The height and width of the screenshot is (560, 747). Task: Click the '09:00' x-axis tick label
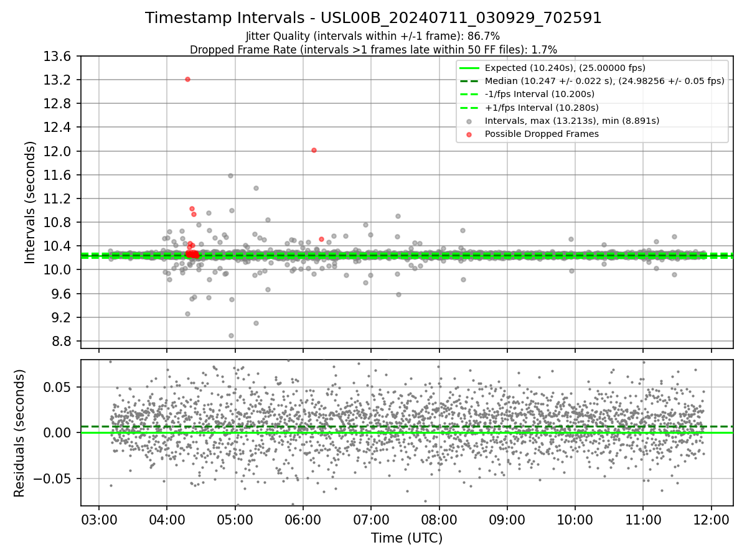507,519
